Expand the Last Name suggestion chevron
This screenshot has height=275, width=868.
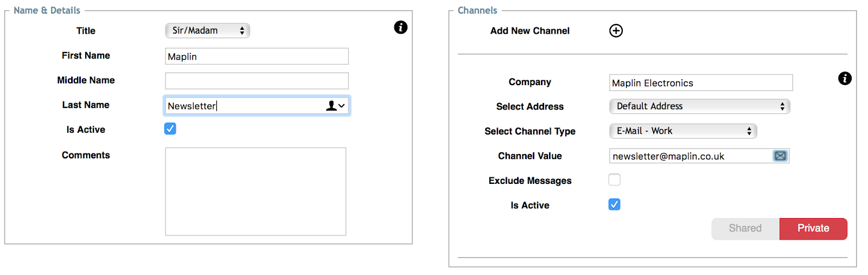tap(342, 106)
